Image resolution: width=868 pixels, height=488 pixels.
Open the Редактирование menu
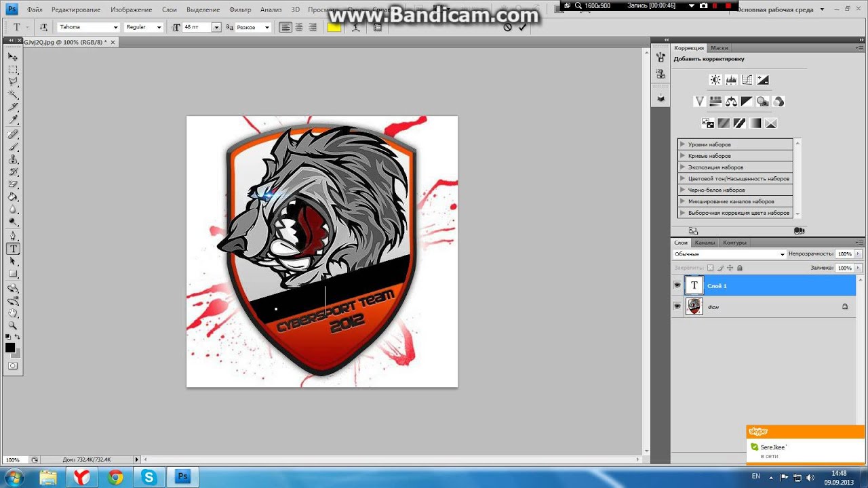pyautogui.click(x=76, y=9)
